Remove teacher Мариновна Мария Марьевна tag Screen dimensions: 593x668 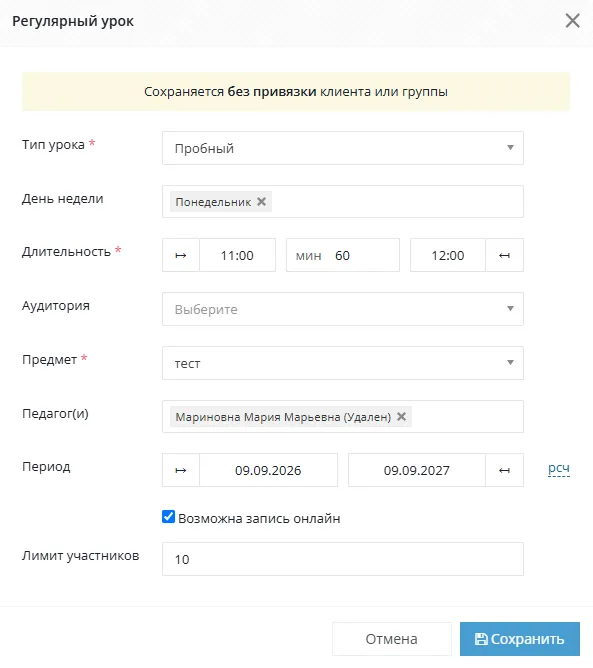point(401,417)
